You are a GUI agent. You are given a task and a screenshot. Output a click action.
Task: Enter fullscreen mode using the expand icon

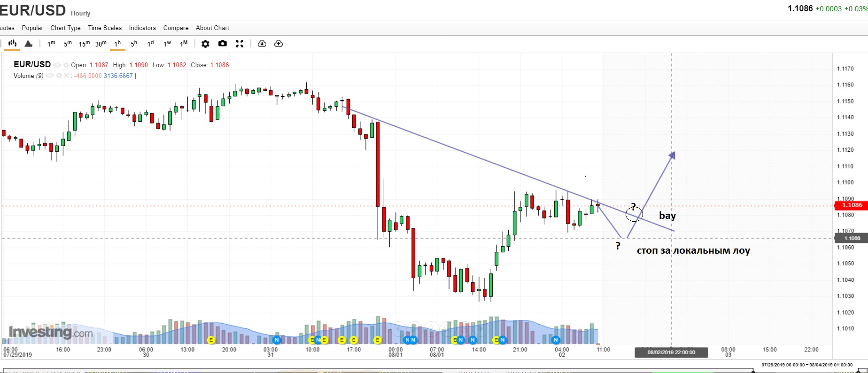(x=240, y=44)
